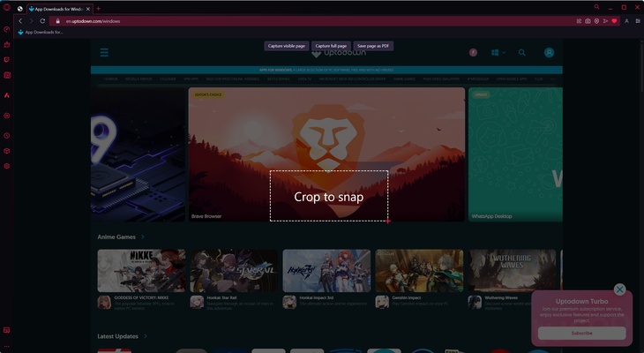644x353 pixels.
Task: Click the Latest Updates heading
Action: coord(117,336)
